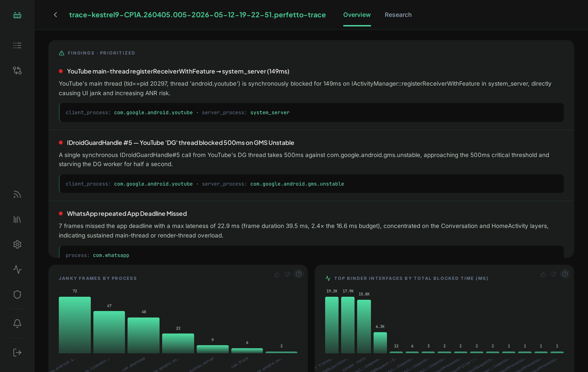Open help for Top Binder Interfaces chart
This screenshot has width=588, height=372.
coord(565,274)
